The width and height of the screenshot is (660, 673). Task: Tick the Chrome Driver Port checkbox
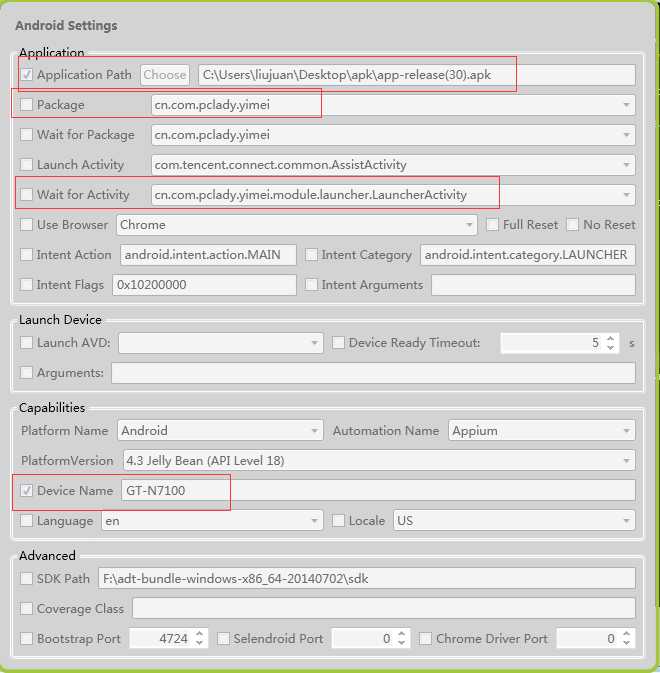(425, 638)
